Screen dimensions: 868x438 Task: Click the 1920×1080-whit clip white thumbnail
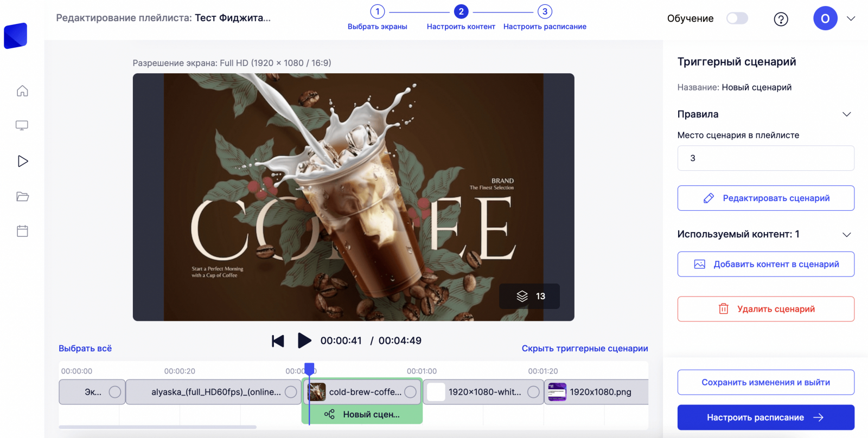[436, 392]
